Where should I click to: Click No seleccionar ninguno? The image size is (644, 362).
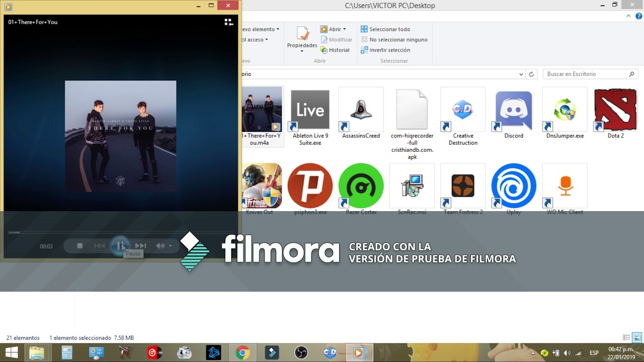[394, 40]
